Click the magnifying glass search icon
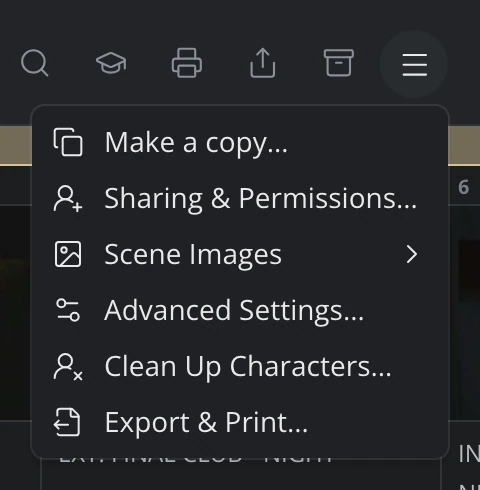The width and height of the screenshot is (480, 490). click(x=34, y=63)
